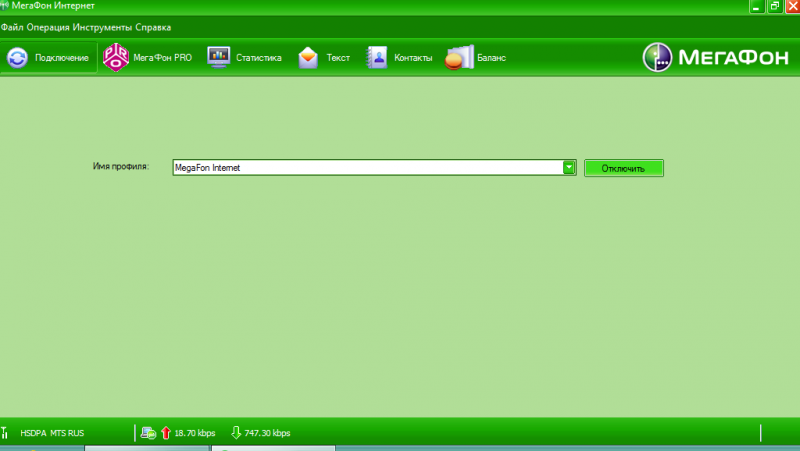Close the MegaFon Internet window
Image resolution: width=800 pixels, height=451 pixels.
(793, 6)
